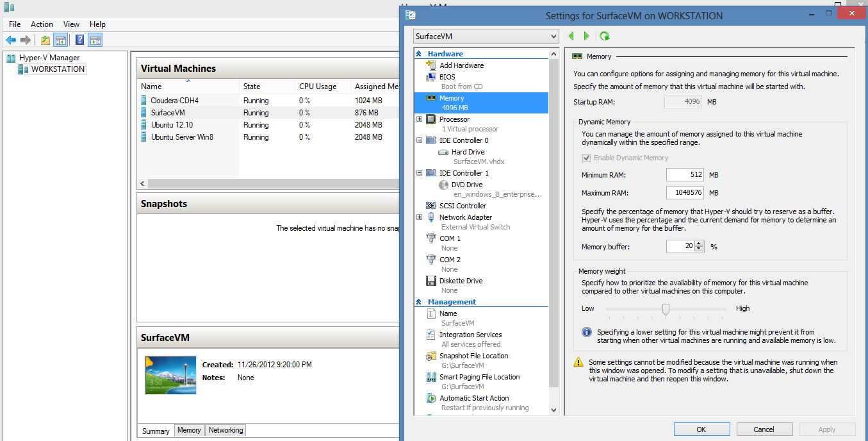Viewport: 868px width, 441px height.
Task: Select Add Hardware in the hardware list
Action: (461, 65)
